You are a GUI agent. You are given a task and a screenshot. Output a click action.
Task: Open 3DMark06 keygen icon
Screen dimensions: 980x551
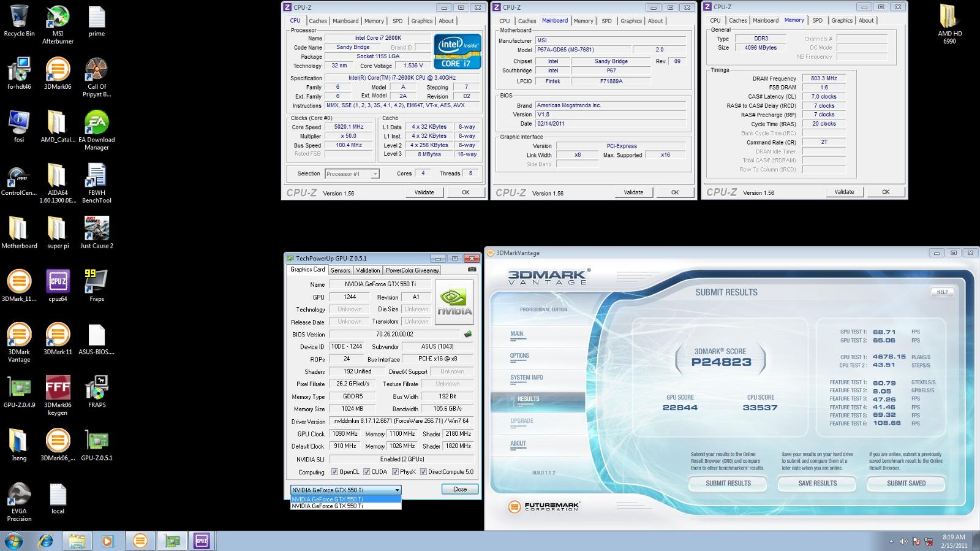pos(58,397)
